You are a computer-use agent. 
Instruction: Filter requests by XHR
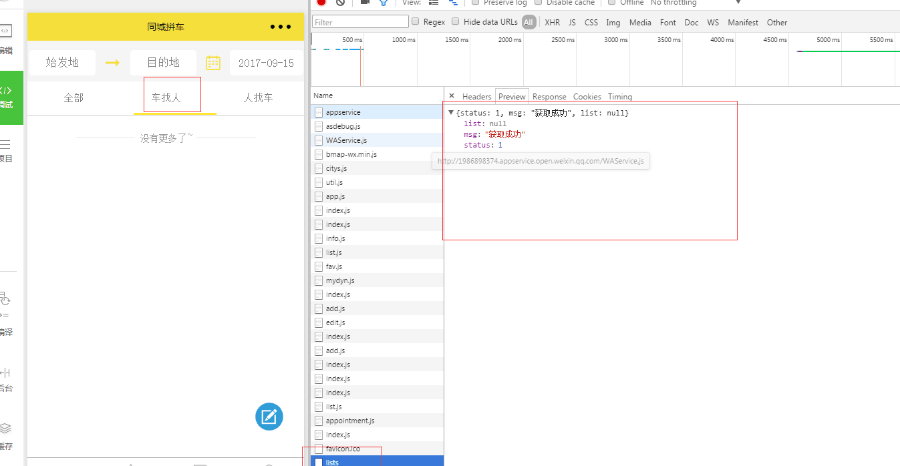pyautogui.click(x=552, y=22)
